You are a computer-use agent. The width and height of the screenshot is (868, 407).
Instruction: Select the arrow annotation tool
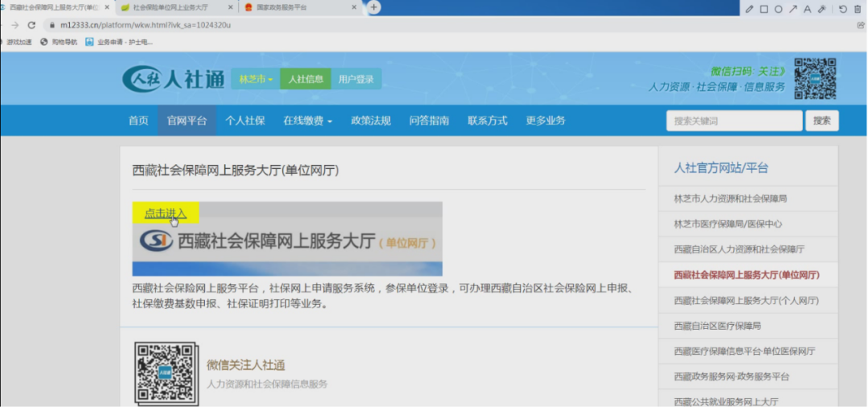[x=792, y=9]
